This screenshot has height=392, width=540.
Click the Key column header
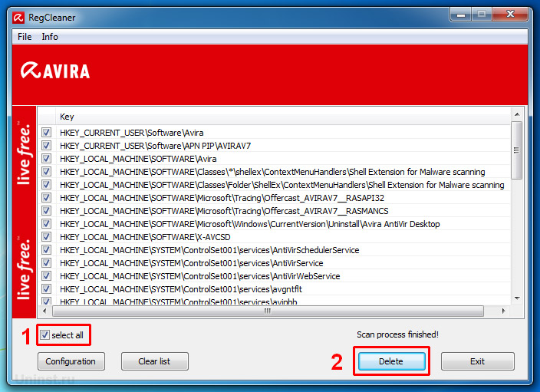[x=67, y=117]
